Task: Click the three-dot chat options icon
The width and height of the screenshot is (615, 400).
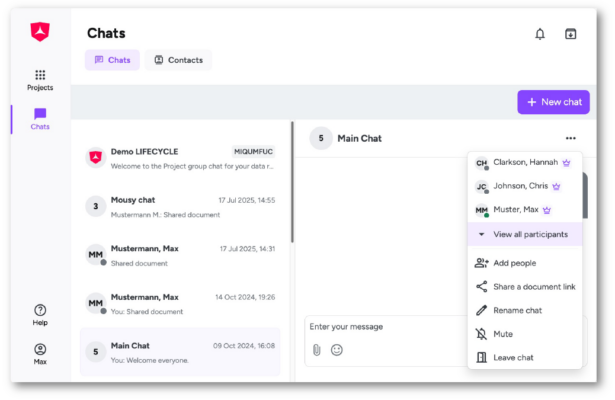Action: coord(571,138)
